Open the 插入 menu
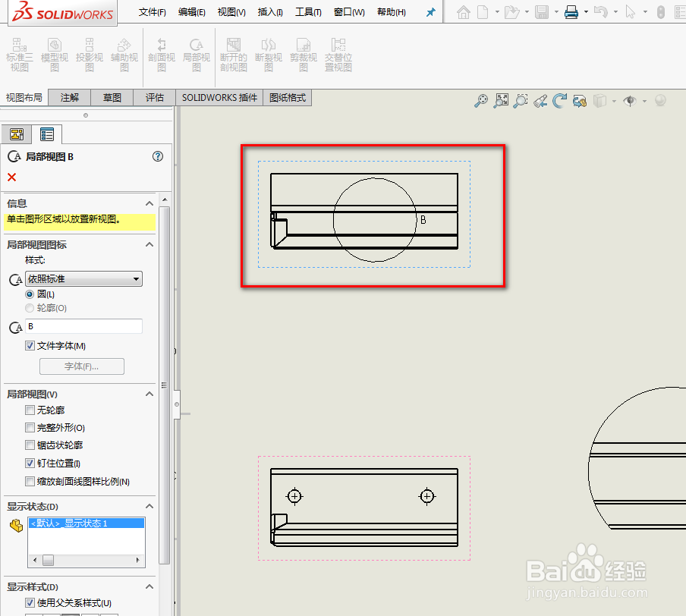The height and width of the screenshot is (616, 686). pos(270,12)
